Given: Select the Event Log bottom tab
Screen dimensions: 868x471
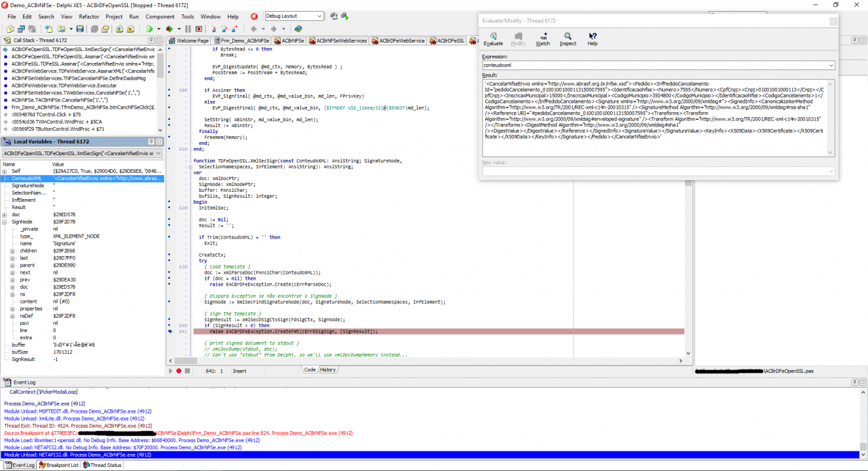Looking at the screenshot, I should [20, 465].
